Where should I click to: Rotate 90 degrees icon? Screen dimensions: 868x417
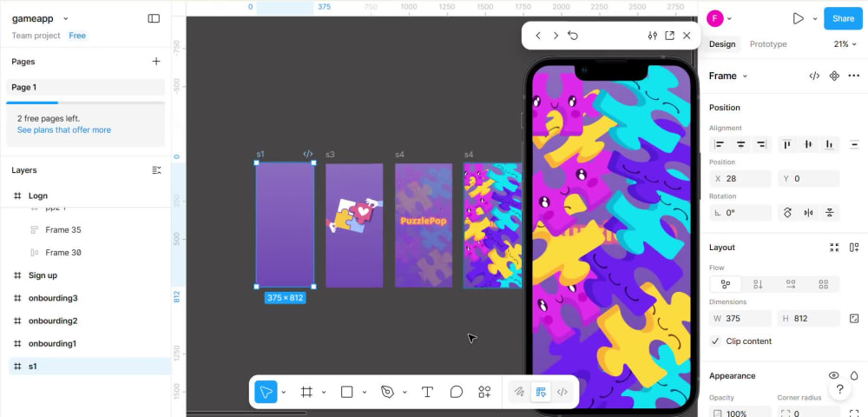click(788, 213)
